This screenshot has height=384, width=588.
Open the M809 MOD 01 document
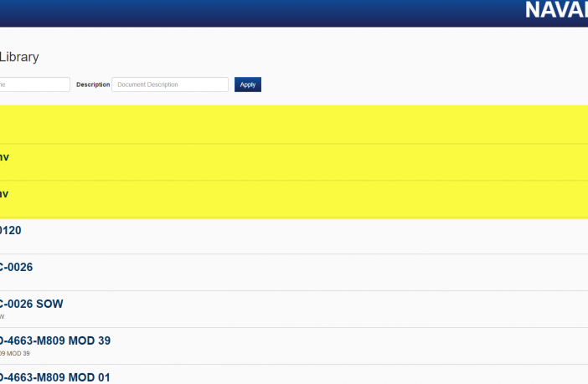click(55, 377)
